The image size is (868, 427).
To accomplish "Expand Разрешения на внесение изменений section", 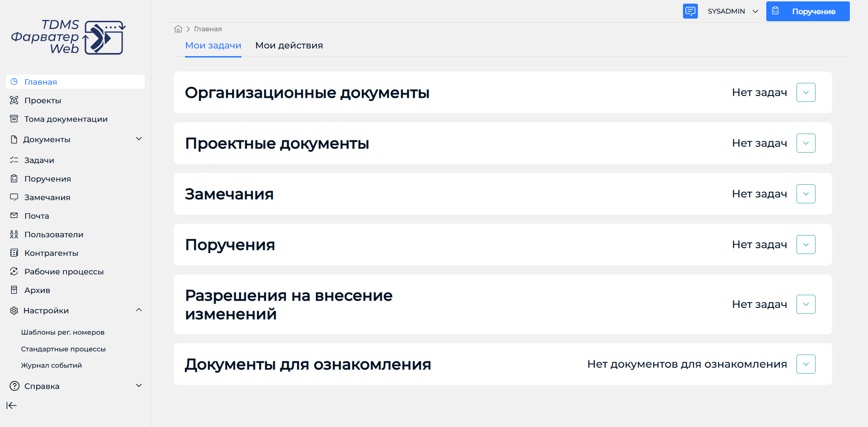I will [806, 304].
